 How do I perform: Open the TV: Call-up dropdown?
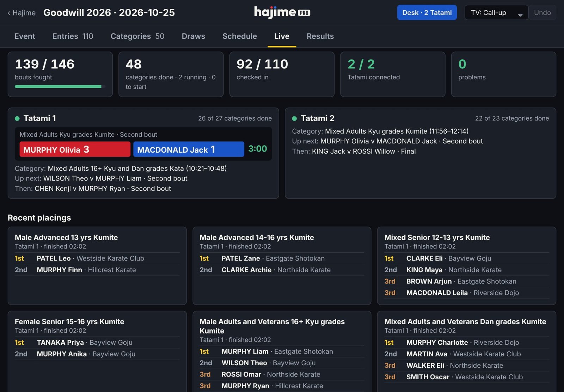click(496, 12)
